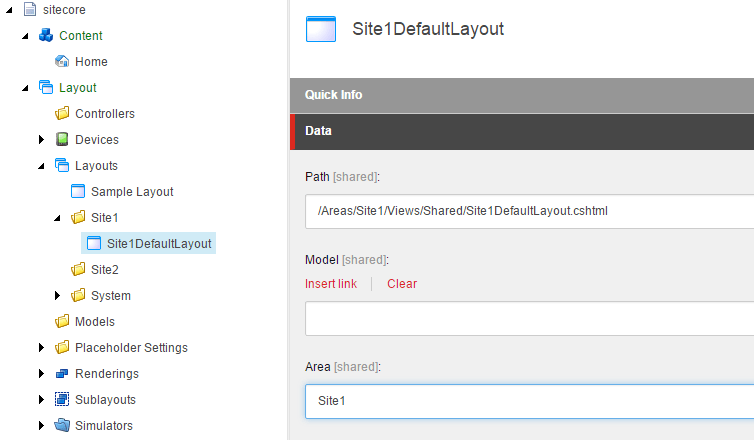Expand the Placeholder Settings node

pyautogui.click(x=41, y=348)
